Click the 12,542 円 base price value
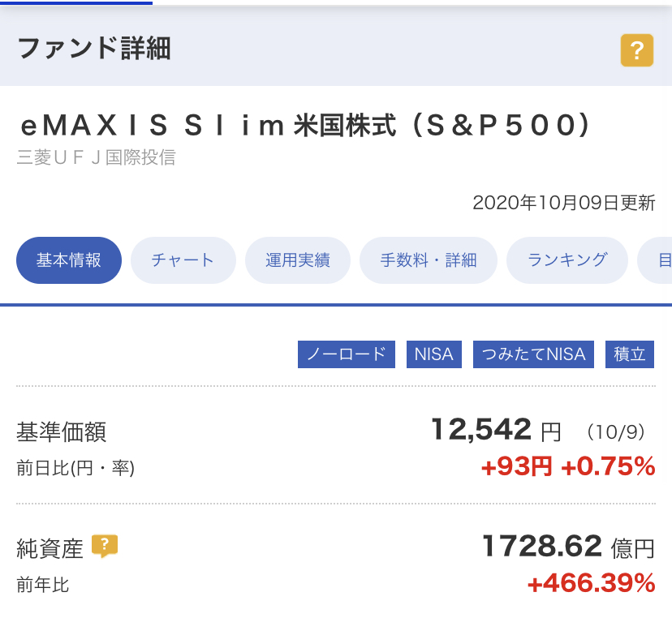This screenshot has width=672, height=618. pyautogui.click(x=496, y=430)
